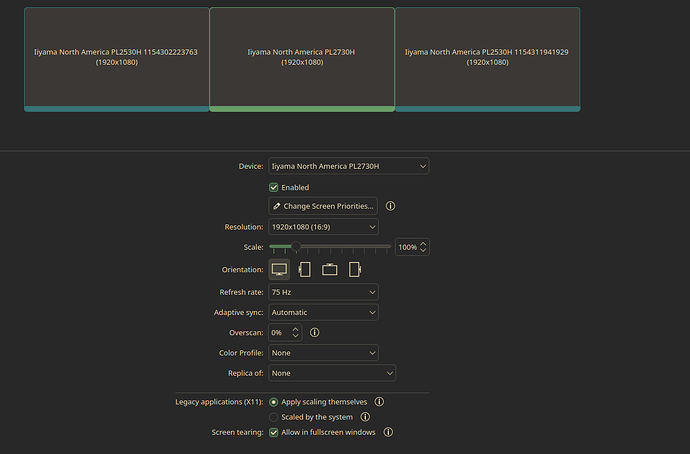
Task: Show info for Apply scaling themselves
Action: (379, 402)
